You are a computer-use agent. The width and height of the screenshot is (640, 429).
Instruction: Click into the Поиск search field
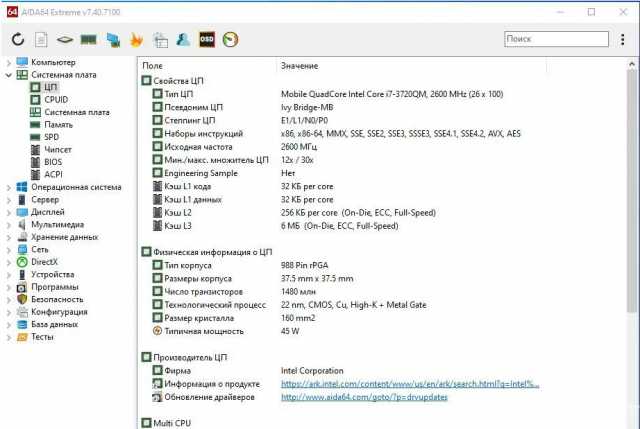click(x=556, y=39)
